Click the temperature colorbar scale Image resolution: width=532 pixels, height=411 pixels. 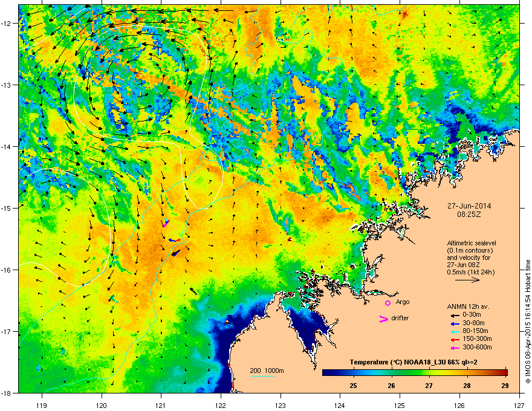(415, 372)
